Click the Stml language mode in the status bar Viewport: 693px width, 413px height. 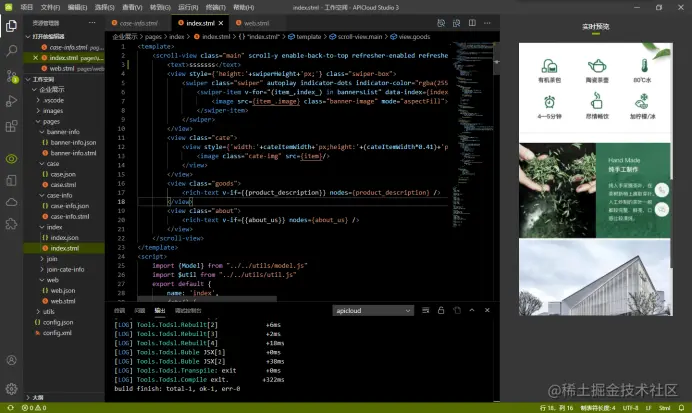pyautogui.click(x=664, y=408)
